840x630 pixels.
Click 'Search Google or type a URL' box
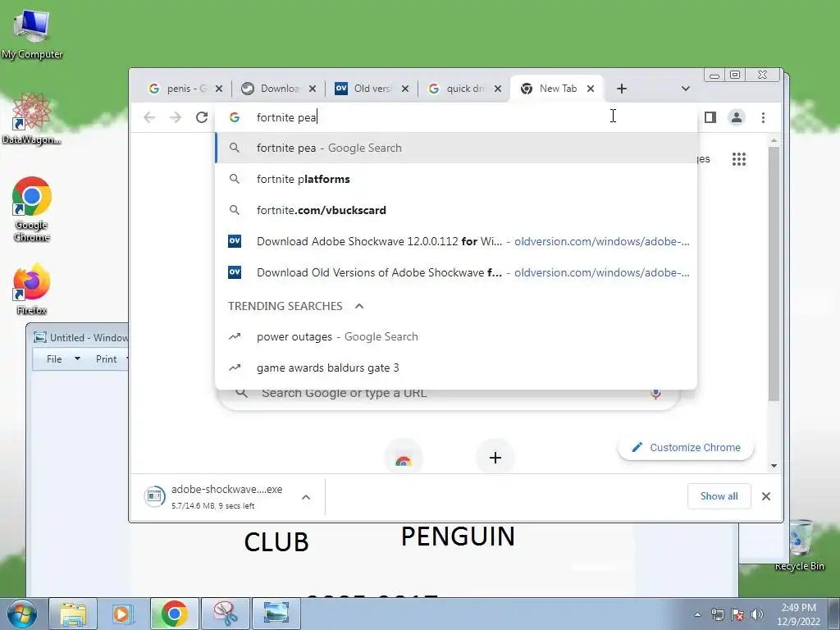tap(450, 394)
